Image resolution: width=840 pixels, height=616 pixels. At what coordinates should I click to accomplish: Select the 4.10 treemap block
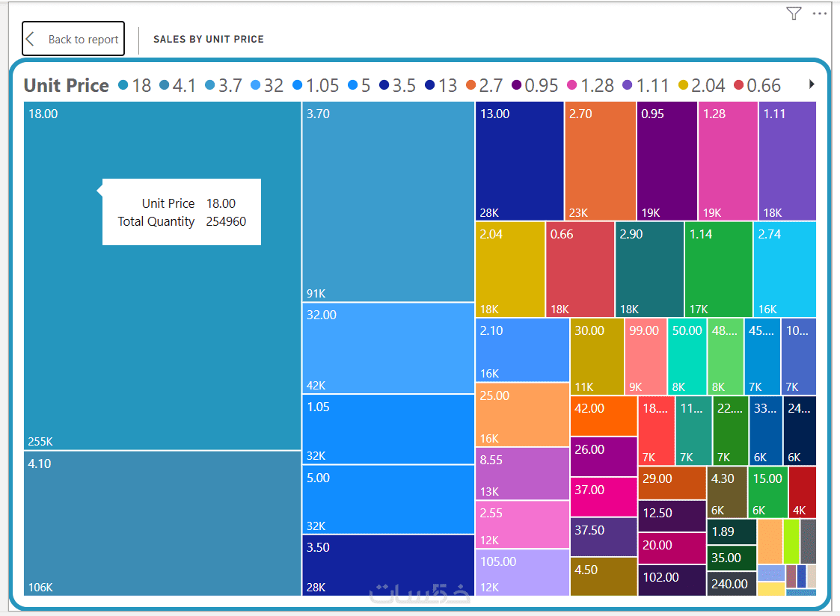162,523
